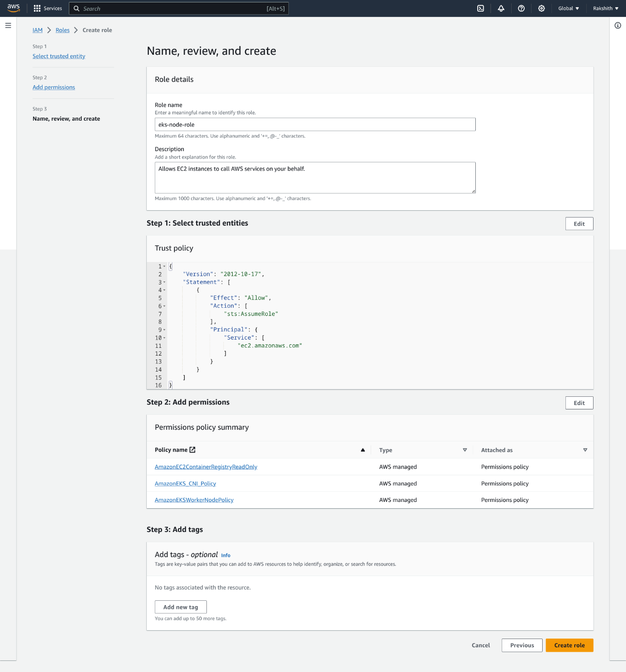Click the magnifier icon in the search bar
This screenshot has height=672, width=626.
click(77, 8)
